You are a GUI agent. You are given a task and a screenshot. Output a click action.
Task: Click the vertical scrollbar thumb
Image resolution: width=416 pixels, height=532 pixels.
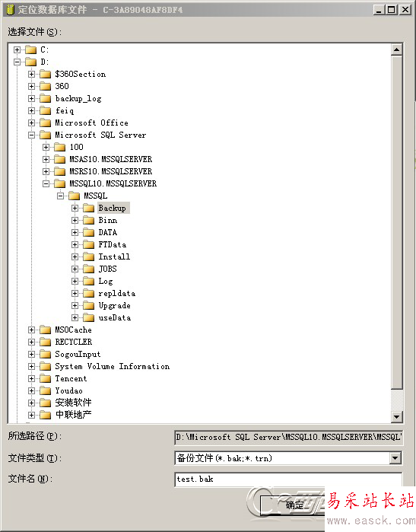click(397, 222)
